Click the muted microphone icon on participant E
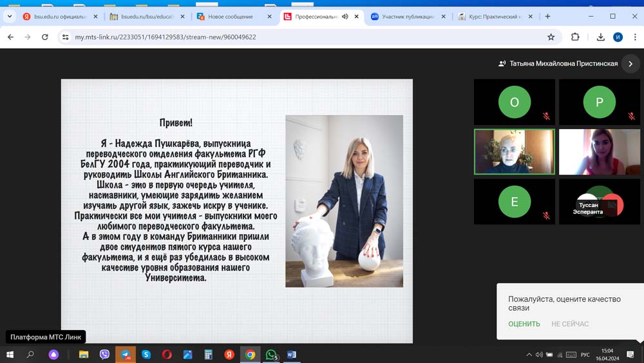The height and width of the screenshot is (363, 644). [x=546, y=216]
